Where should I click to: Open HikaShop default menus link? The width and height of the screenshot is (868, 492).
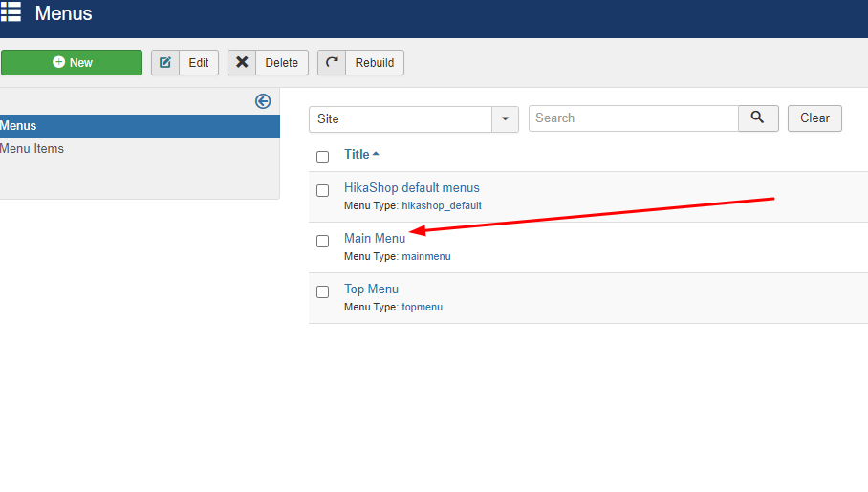point(412,187)
